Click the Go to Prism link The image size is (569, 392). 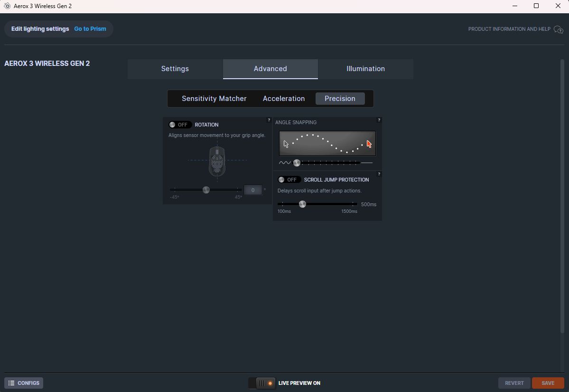(x=90, y=29)
